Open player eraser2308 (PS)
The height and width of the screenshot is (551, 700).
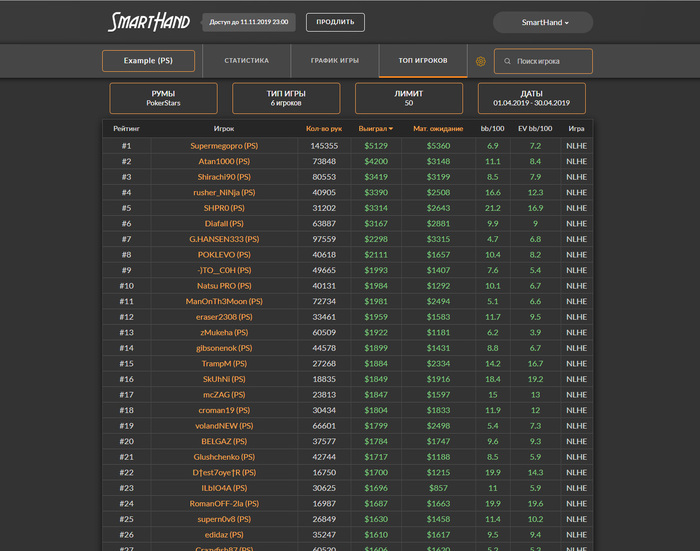coord(224,317)
